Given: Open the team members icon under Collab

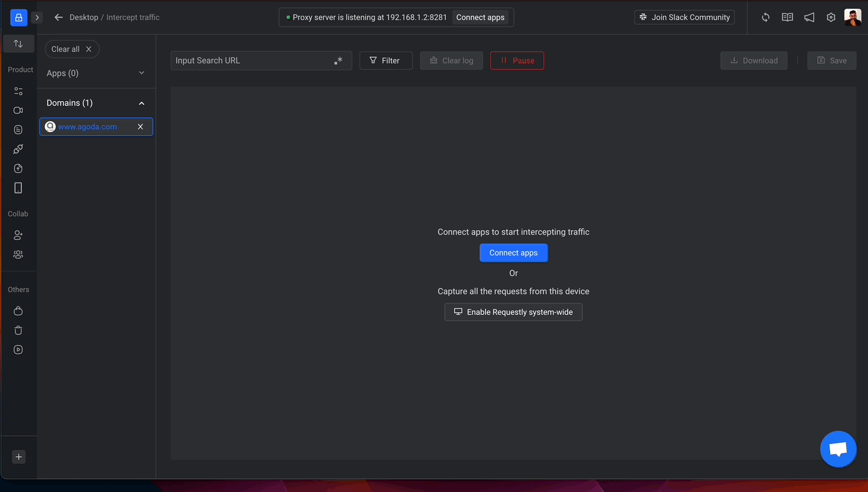Looking at the screenshot, I should [x=18, y=254].
